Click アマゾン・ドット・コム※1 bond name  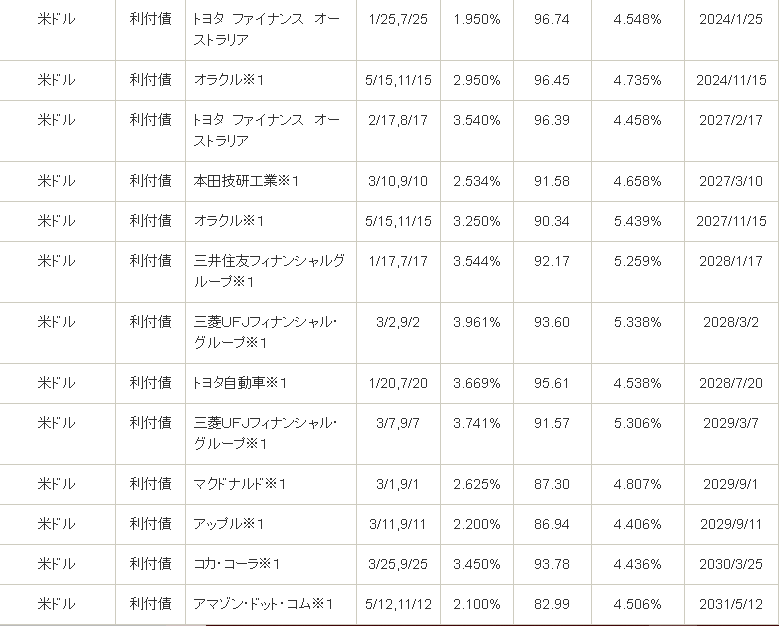pos(262,604)
